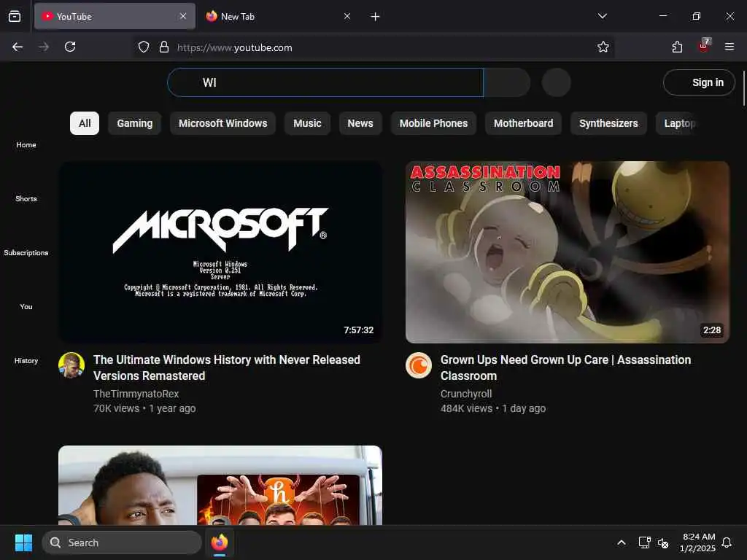Click the muted volume tray icon
The height and width of the screenshot is (560, 747).
pyautogui.click(x=663, y=542)
